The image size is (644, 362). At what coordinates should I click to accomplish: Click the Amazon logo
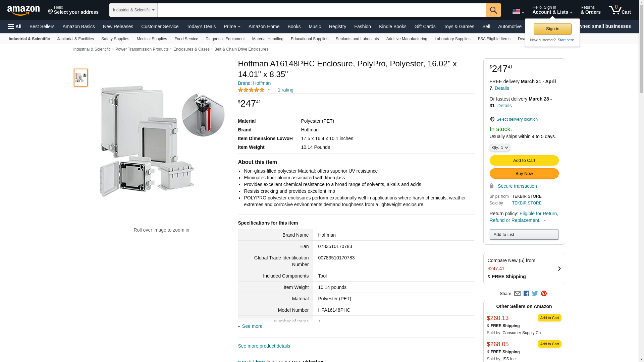tap(23, 10)
